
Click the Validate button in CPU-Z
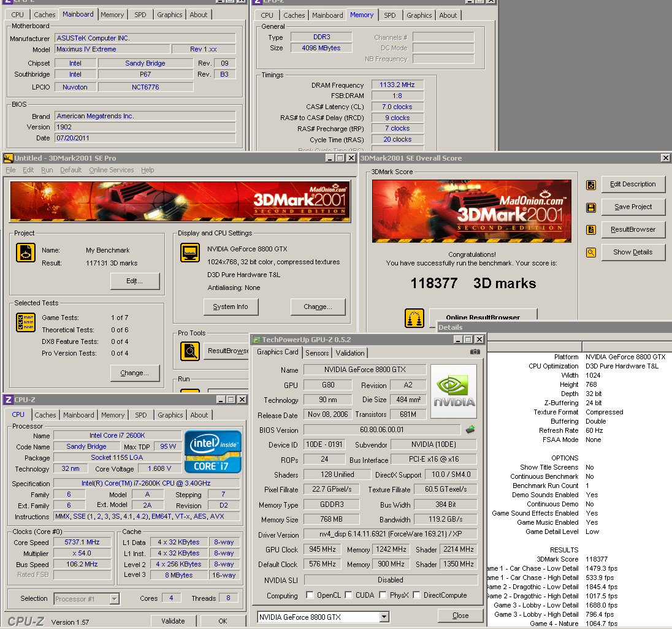point(173,621)
